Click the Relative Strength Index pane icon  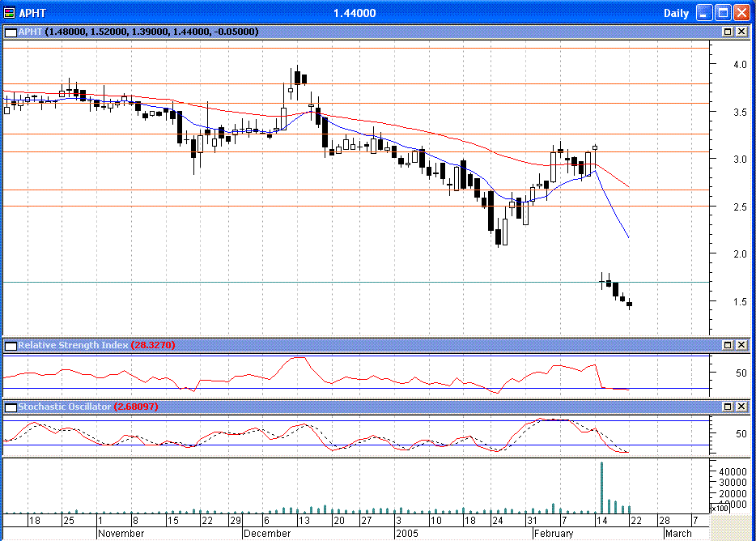[x=11, y=346]
